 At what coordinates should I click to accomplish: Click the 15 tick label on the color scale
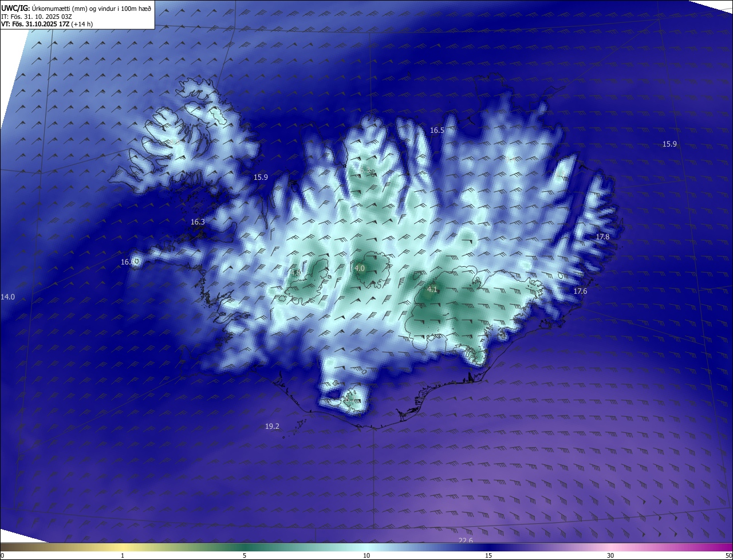tap(488, 555)
